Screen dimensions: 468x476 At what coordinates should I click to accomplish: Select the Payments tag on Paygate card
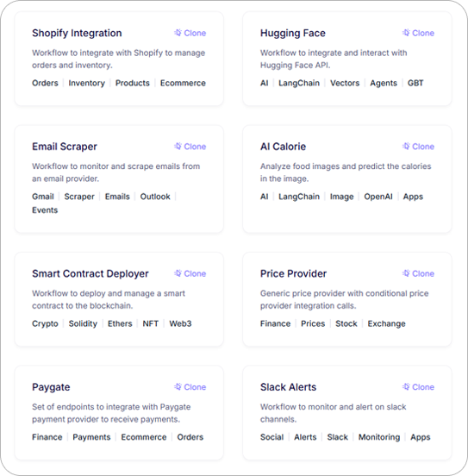[91, 437]
